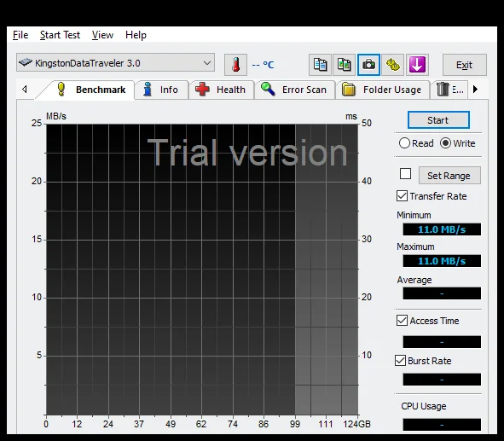This screenshot has height=441, width=504.
Task: Click the purple down-arrow icon
Action: tap(417, 65)
